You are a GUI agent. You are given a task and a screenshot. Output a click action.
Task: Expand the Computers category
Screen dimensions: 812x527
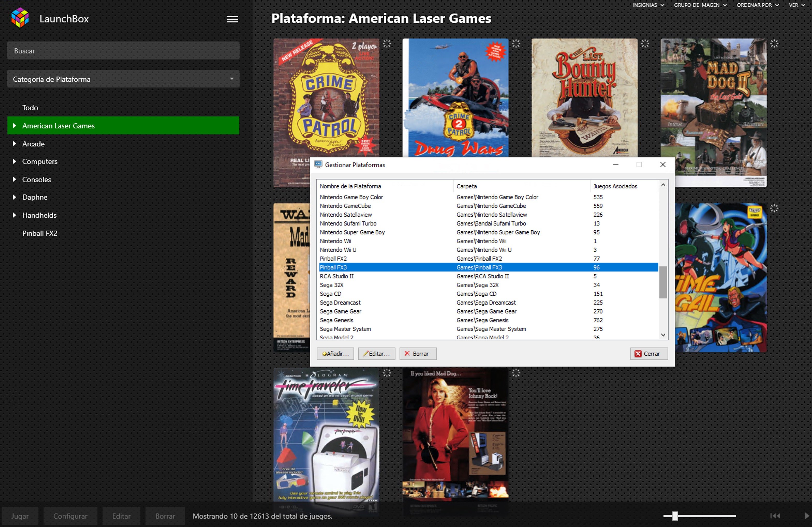click(14, 161)
